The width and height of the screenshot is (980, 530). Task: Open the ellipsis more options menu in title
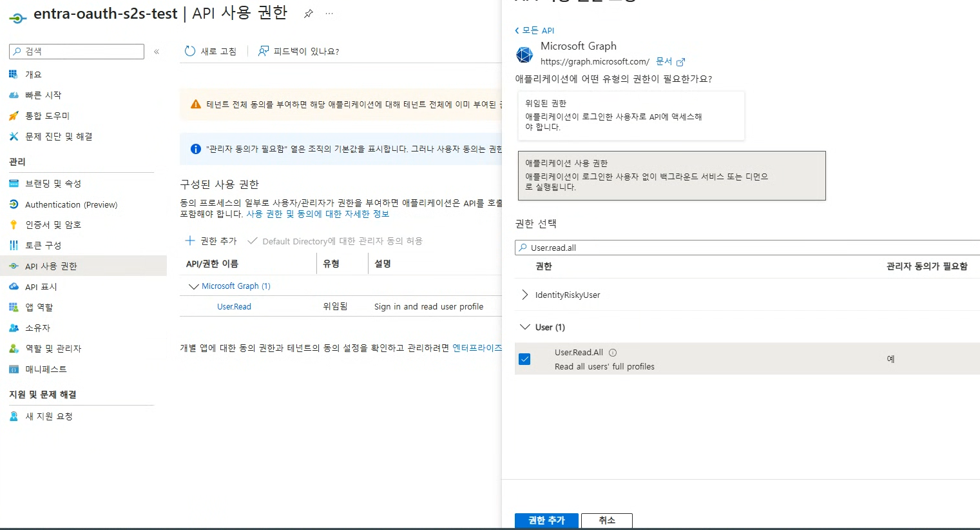(x=329, y=14)
